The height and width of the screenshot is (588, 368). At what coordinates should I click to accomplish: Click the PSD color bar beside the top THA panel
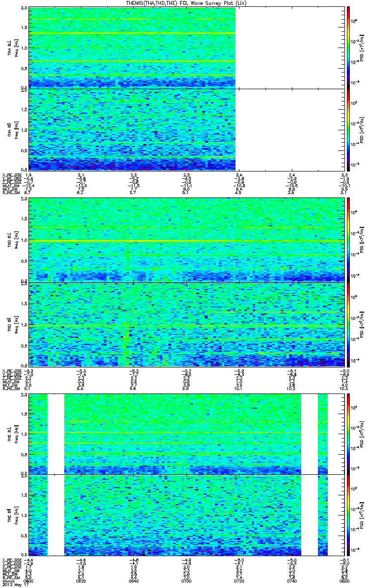tap(348, 48)
